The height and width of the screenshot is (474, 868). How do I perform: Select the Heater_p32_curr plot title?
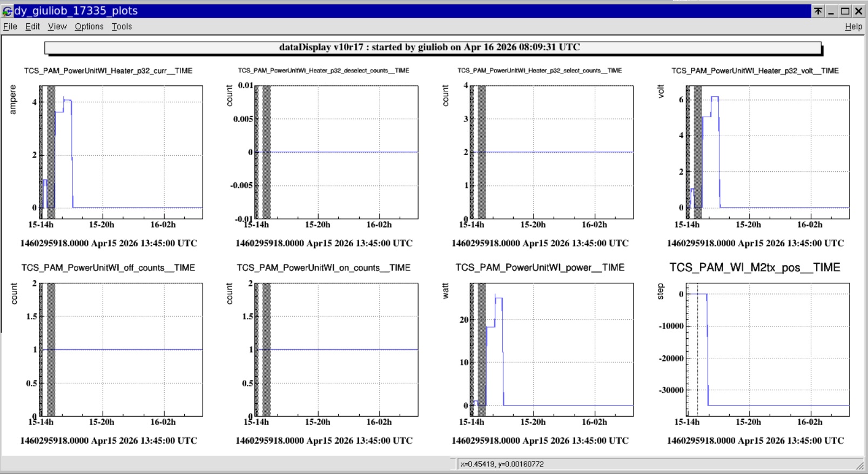pyautogui.click(x=108, y=71)
